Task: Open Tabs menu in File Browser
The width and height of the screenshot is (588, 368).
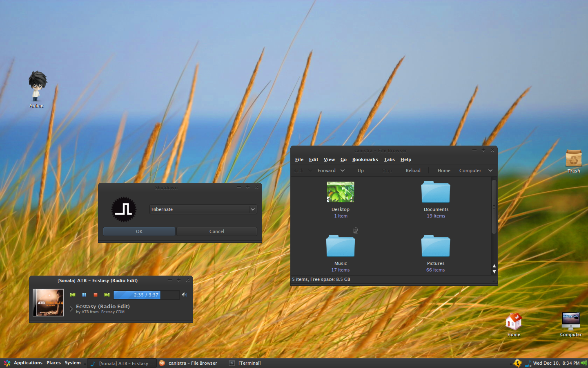Action: point(389,159)
